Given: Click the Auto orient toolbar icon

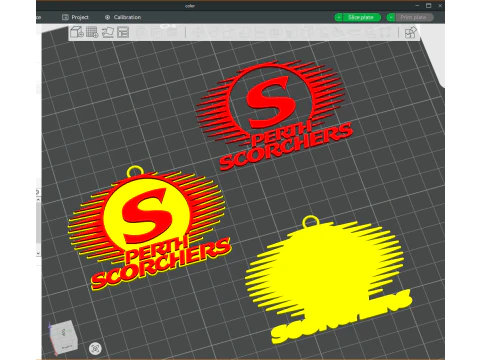Looking at the screenshot, I should (x=107, y=32).
